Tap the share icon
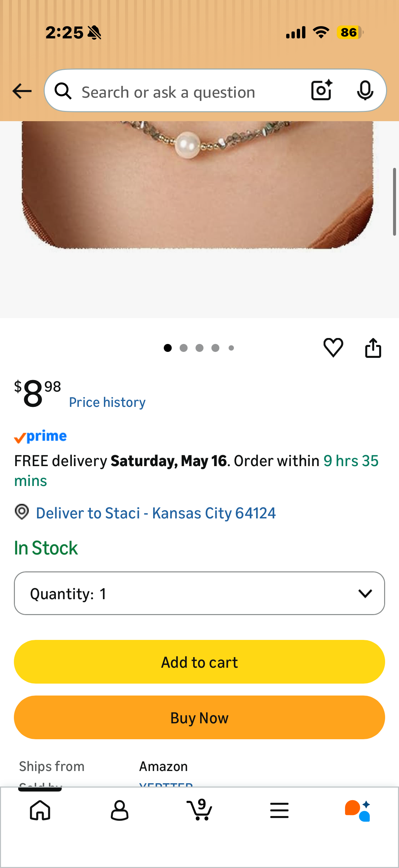 pos(373,347)
